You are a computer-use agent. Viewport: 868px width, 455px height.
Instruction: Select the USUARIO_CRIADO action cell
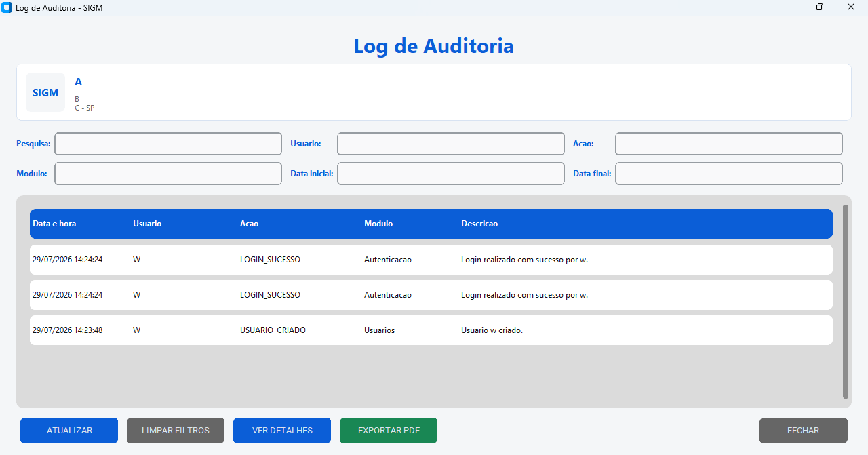click(273, 330)
